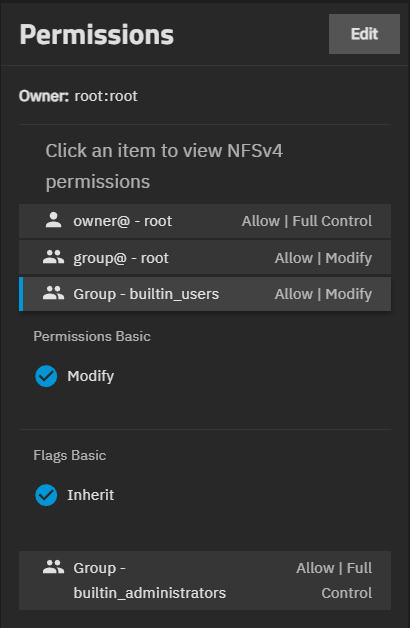This screenshot has width=410, height=628.
Task: Click the builtin_users group icon
Action: tap(53, 293)
